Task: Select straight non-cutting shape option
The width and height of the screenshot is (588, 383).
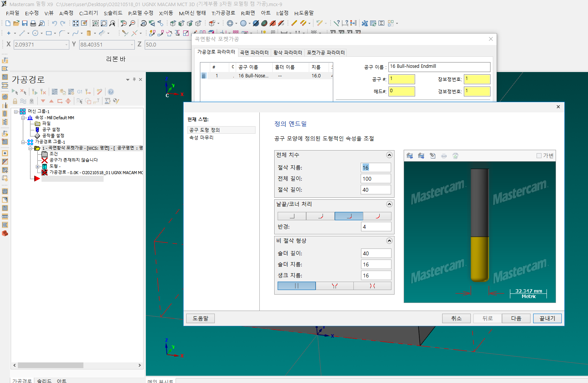Action: coord(297,286)
